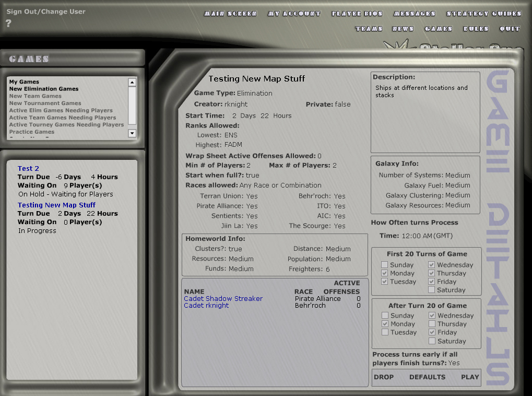The height and width of the screenshot is (396, 532).
Task: Open the Test 2 game link
Action: [28, 168]
